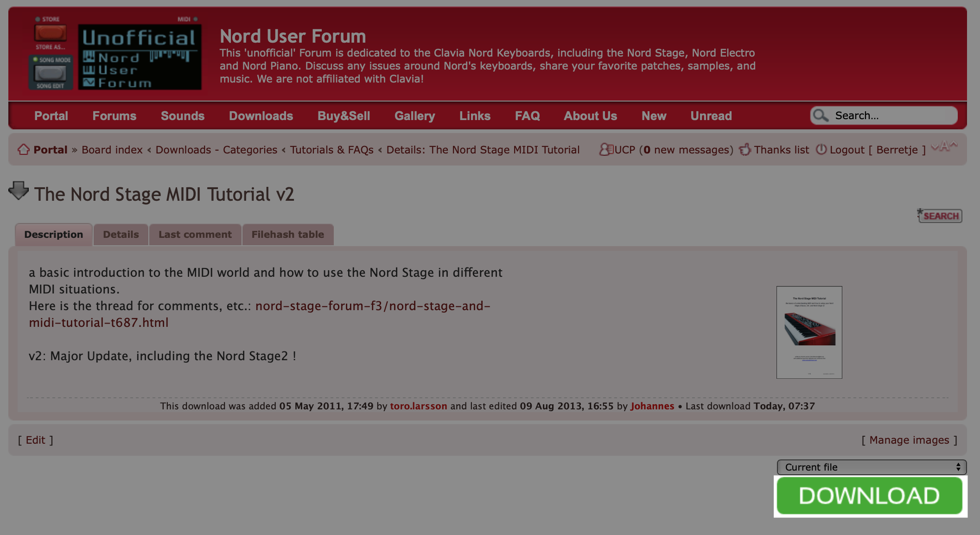Click The Nord Stage MIDI Tutorial v2 title
This screenshot has width=980, height=535.
pos(164,194)
